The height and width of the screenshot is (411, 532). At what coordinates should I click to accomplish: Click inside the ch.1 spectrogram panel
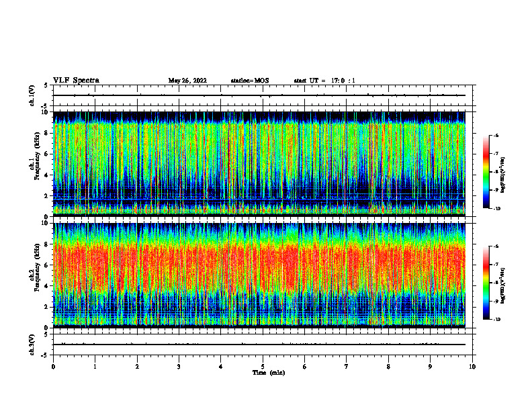259,164
